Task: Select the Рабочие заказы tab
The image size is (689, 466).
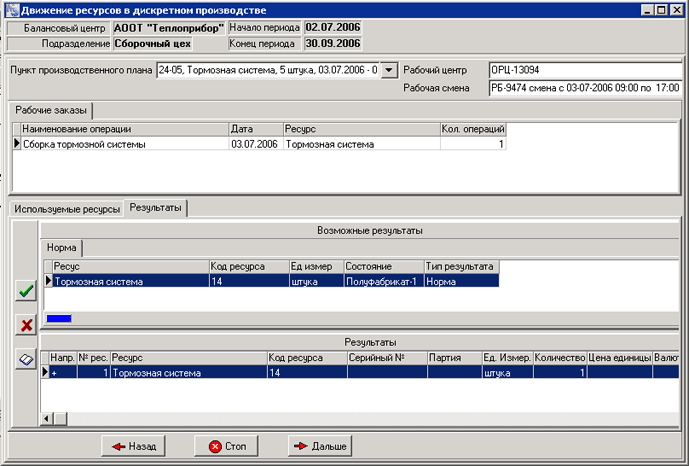Action: click(51, 110)
